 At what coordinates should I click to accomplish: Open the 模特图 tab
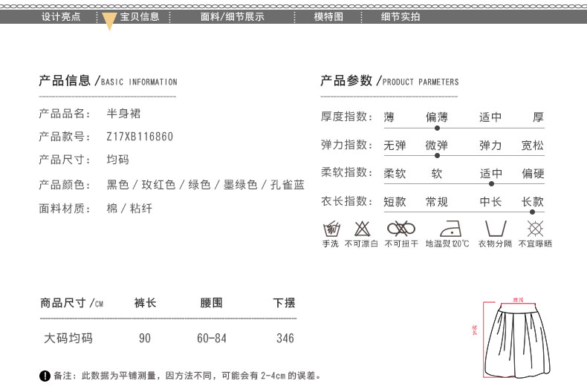point(328,16)
